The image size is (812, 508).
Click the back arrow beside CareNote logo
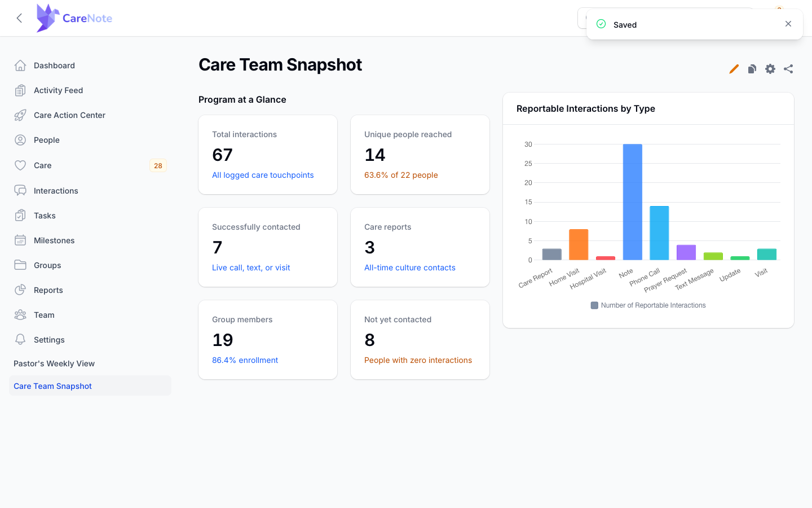pyautogui.click(x=19, y=18)
